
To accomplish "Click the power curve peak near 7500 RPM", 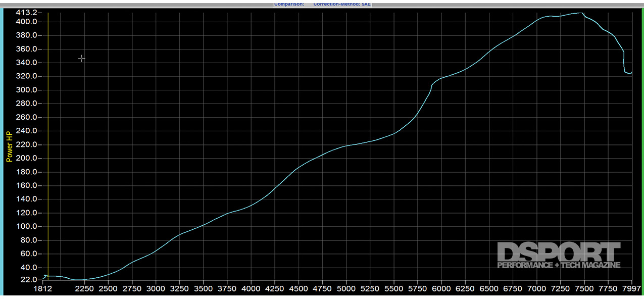I will (x=581, y=13).
